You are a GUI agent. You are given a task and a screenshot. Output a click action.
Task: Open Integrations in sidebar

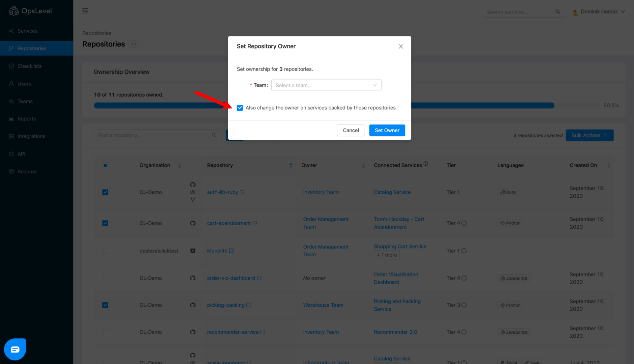37,136
